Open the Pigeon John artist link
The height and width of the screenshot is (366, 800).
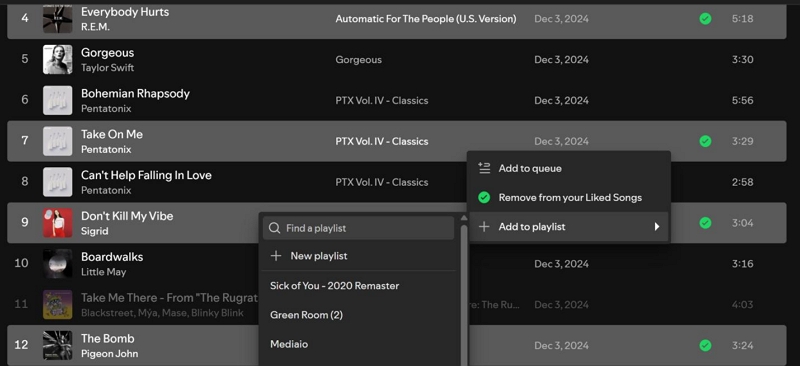tap(110, 354)
